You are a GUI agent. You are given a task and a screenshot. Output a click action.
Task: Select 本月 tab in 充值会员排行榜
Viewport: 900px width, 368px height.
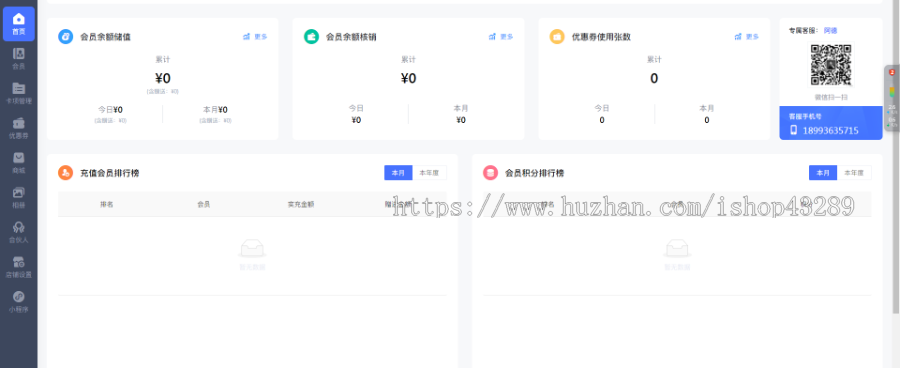coord(398,173)
